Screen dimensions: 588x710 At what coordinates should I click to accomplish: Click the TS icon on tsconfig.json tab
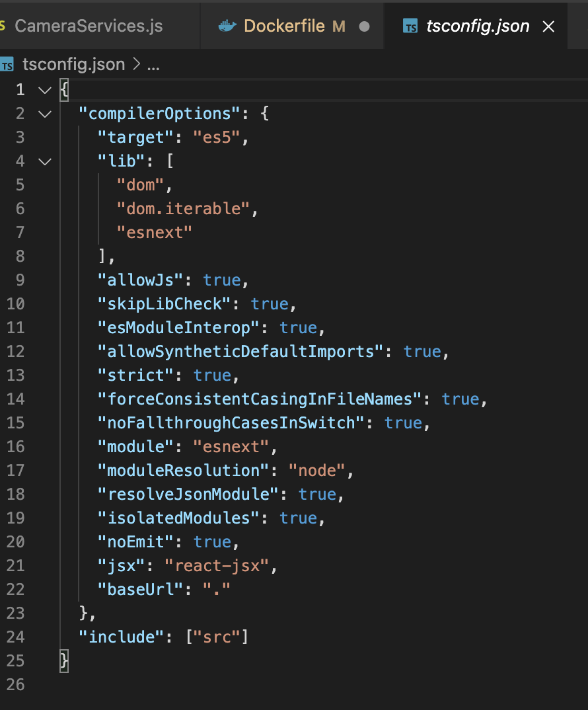(x=410, y=27)
